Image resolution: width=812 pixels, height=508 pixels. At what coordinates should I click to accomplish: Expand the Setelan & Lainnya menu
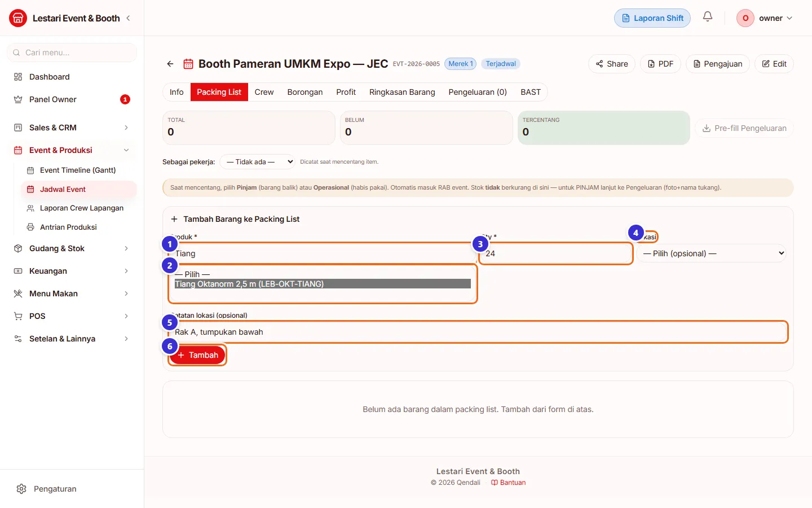click(x=126, y=339)
